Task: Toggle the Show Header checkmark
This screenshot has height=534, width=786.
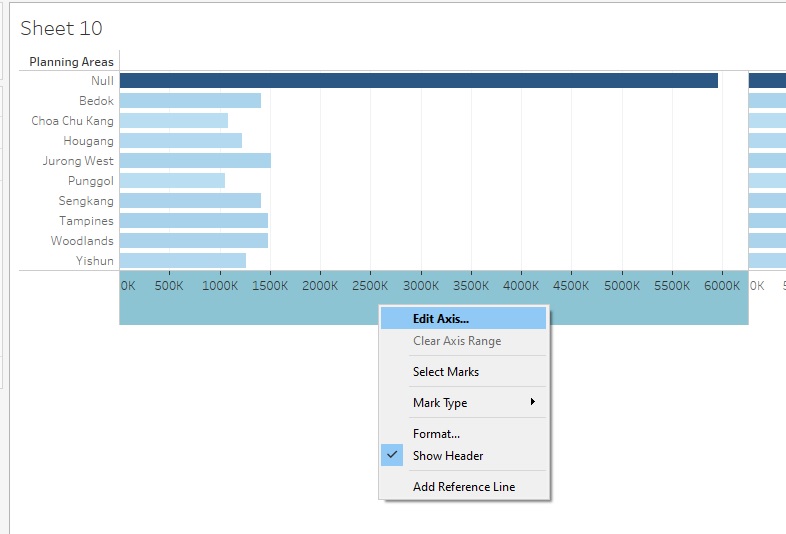Action: point(392,456)
